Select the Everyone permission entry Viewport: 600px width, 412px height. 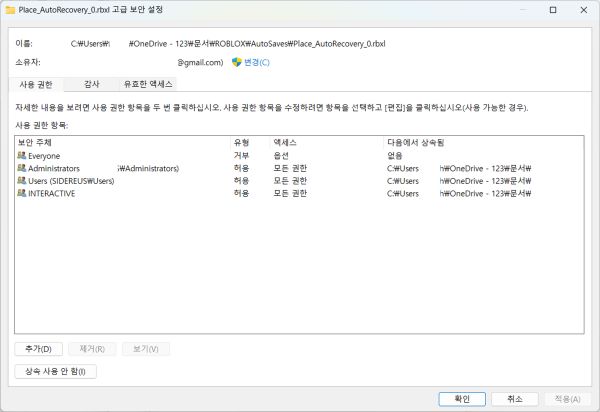[x=299, y=156]
